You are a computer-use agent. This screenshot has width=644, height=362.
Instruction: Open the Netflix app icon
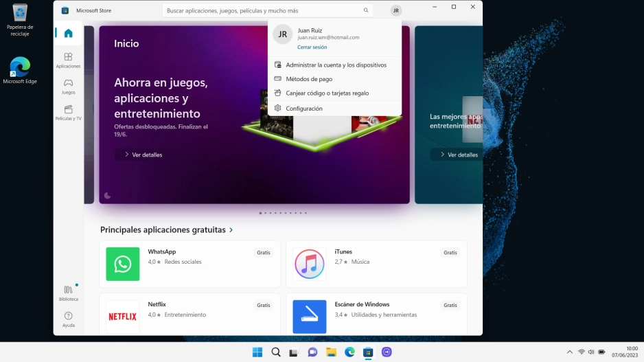[123, 317]
